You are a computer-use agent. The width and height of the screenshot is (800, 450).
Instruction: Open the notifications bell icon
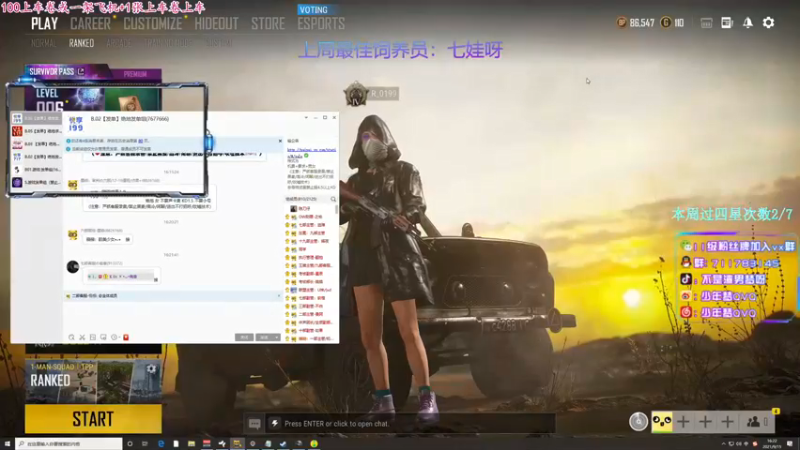(747, 23)
